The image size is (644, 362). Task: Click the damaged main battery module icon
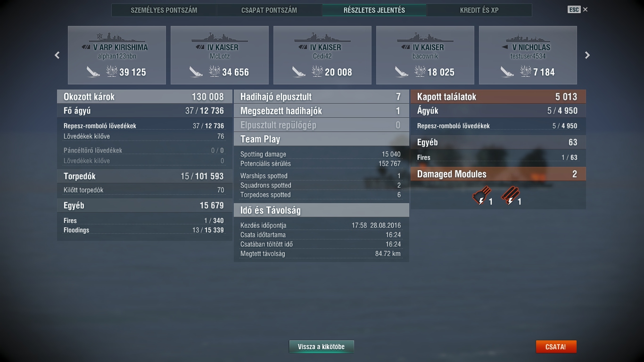click(481, 196)
